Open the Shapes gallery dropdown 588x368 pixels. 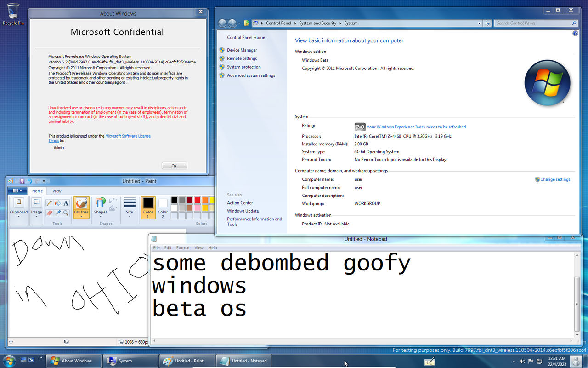click(x=101, y=215)
